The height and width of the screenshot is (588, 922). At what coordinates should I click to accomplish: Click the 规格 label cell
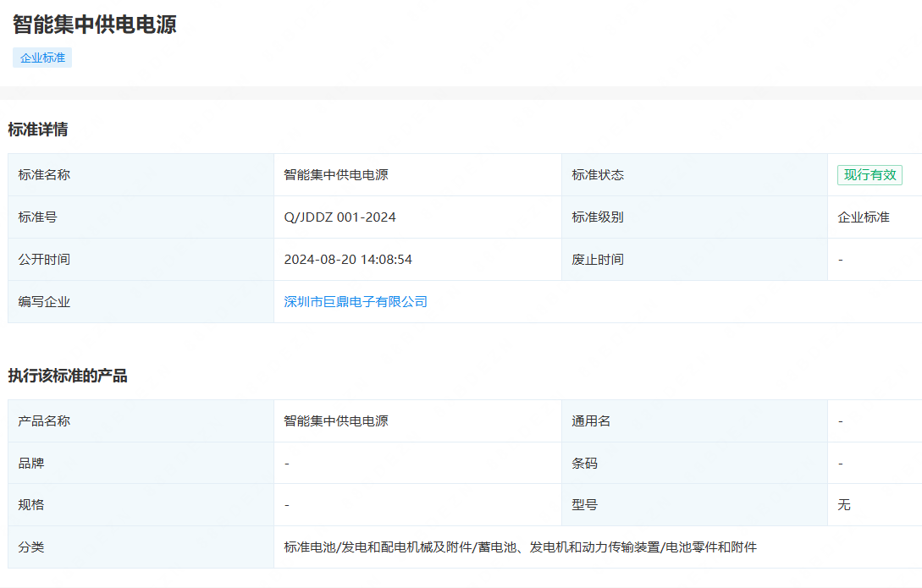[x=141, y=505]
